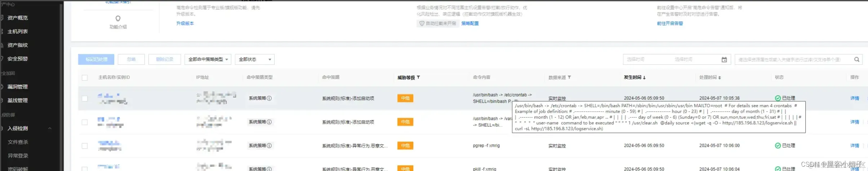
Task: Tick the select-all checkbox in the table header
Action: point(85,78)
